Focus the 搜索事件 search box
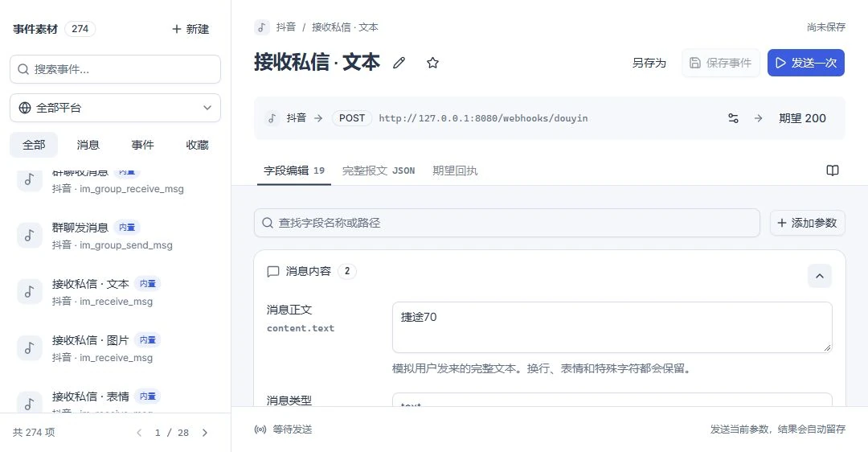Image resolution: width=868 pixels, height=452 pixels. (x=115, y=69)
